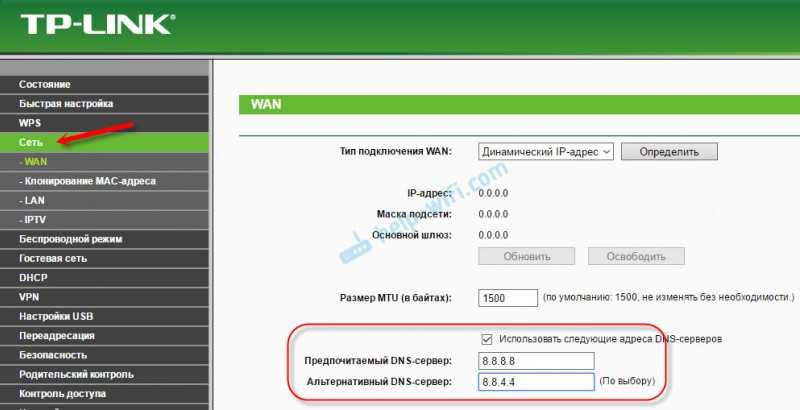
Task: Click the Определить button
Action: [669, 151]
